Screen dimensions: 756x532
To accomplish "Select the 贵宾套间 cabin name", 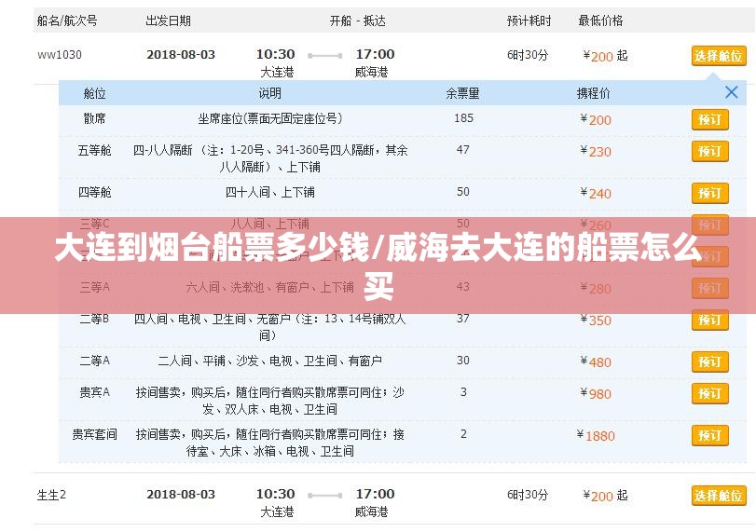I will (x=94, y=434).
